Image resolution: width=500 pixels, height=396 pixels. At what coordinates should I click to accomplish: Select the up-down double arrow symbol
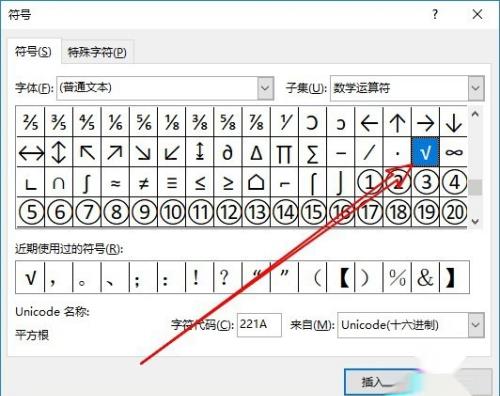(59, 152)
